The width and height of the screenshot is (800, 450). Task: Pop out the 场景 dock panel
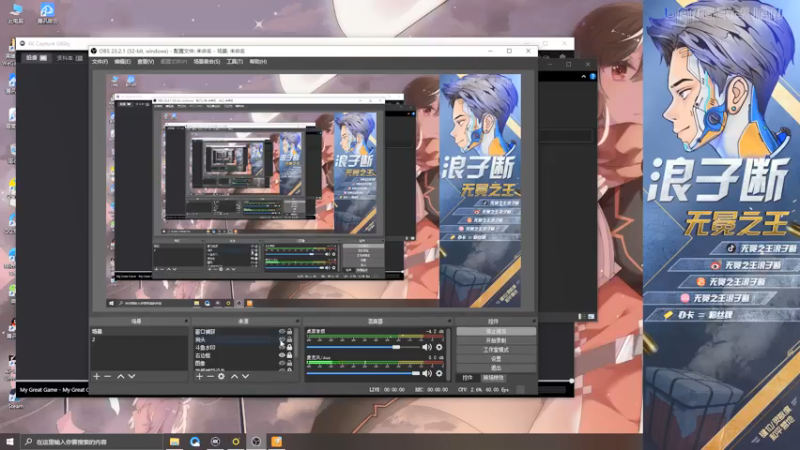click(x=186, y=321)
